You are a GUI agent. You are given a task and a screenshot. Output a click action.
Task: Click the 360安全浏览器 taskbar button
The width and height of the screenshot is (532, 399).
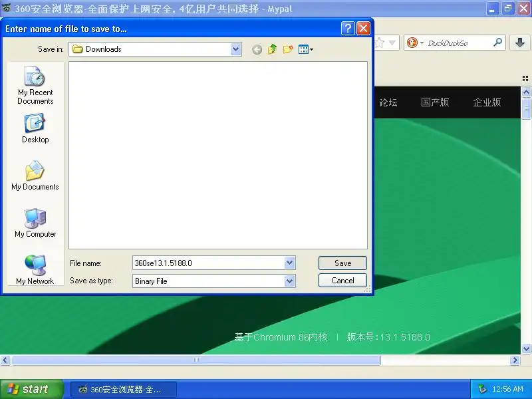tap(124, 390)
